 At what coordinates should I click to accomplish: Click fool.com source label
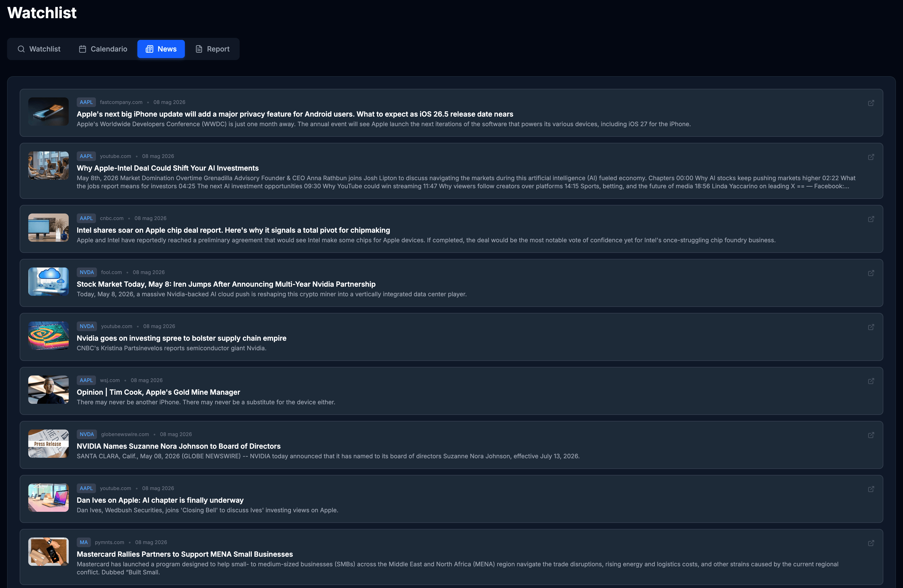tap(111, 272)
